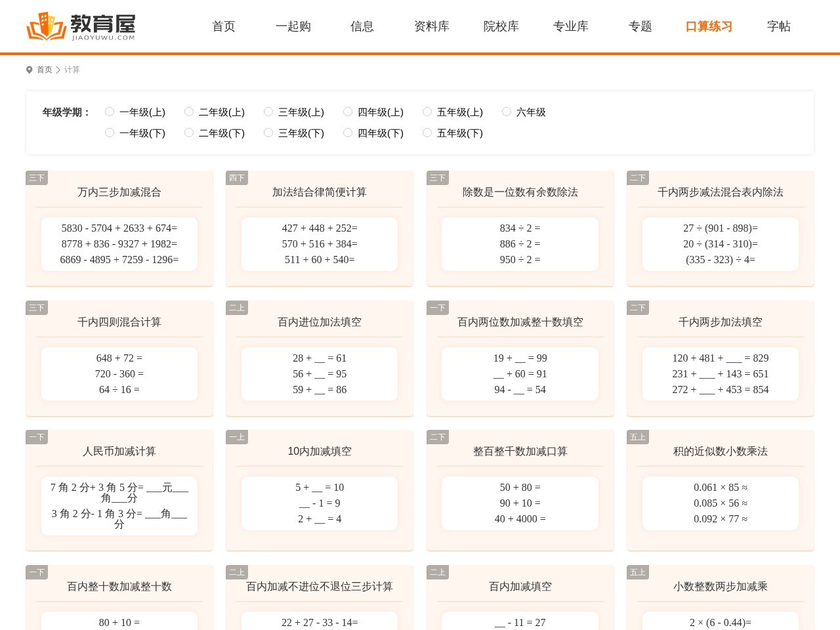
Task: Open the 千内四则混合计算 exercise
Action: point(119,322)
